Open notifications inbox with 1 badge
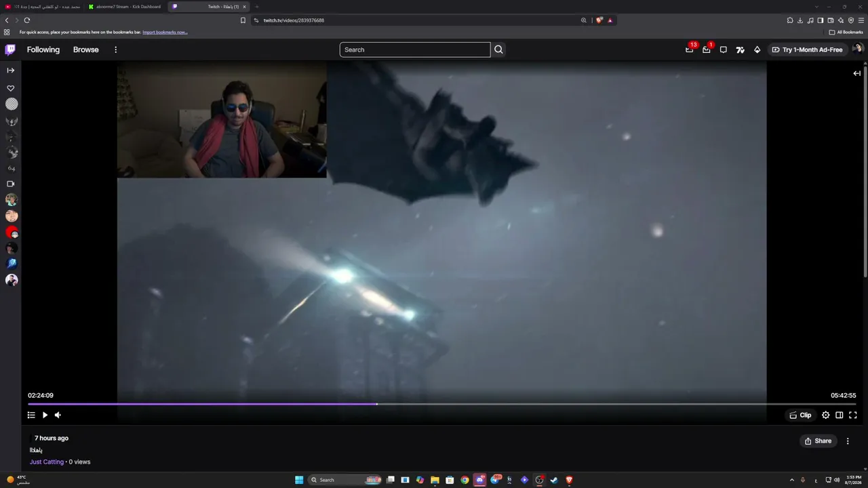Image resolution: width=868 pixels, height=488 pixels. click(707, 49)
